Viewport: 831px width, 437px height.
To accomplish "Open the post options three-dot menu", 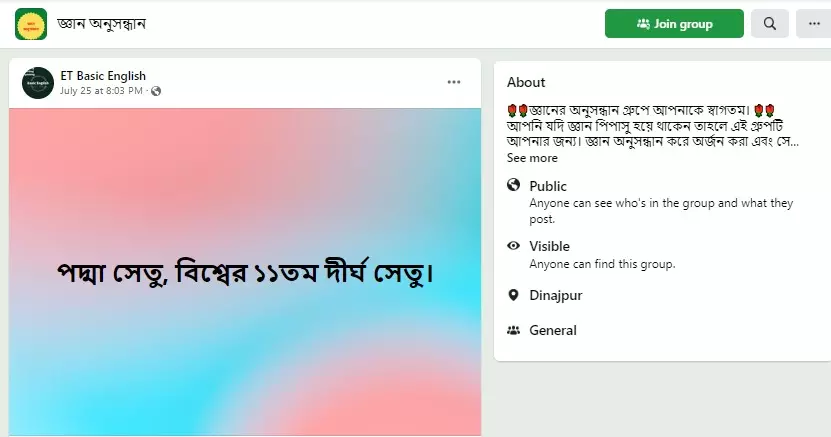I will pos(454,82).
